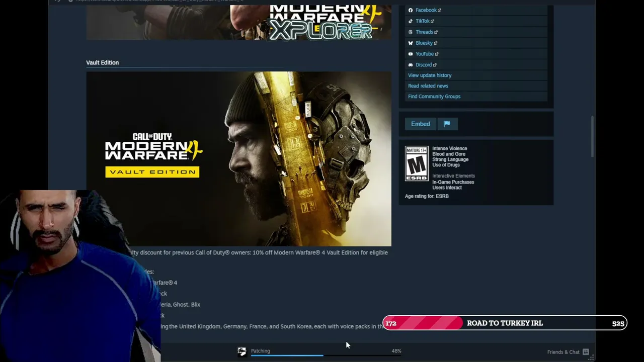
Task: Click the "Use of Drugs" descriptor text
Action: click(x=446, y=165)
